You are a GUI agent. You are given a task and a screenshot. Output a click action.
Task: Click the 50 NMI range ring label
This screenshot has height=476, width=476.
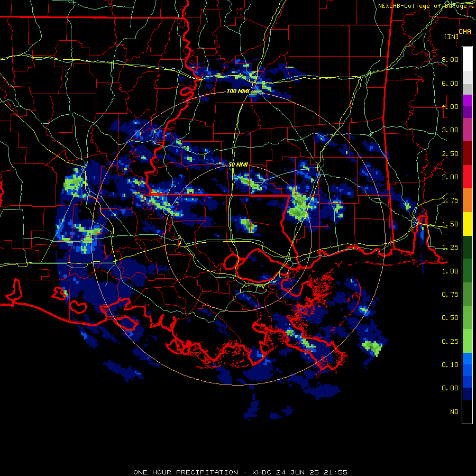(x=238, y=164)
